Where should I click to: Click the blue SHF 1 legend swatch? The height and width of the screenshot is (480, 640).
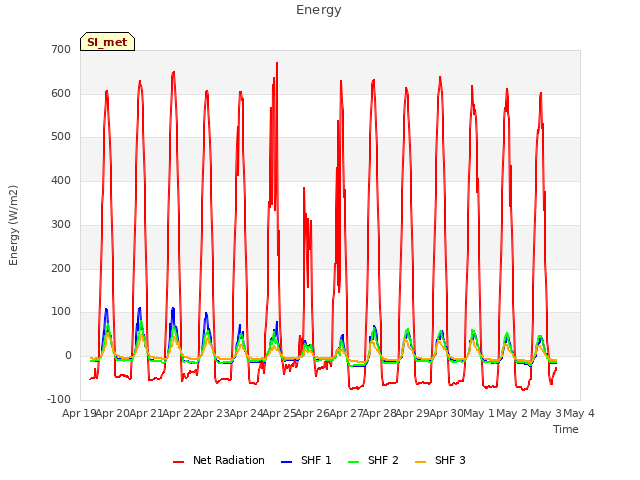(287, 462)
